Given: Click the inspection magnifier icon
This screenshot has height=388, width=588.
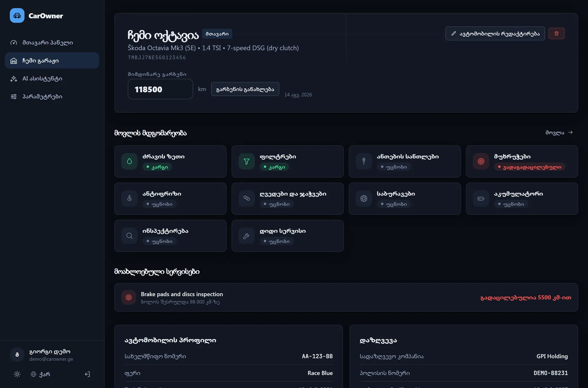Looking at the screenshot, I should [129, 236].
